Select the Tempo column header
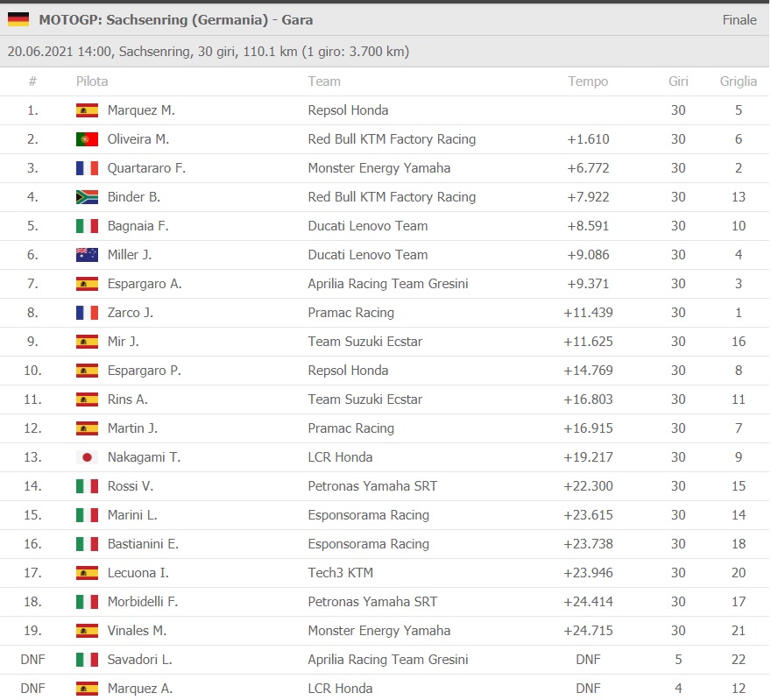Screen dimensions: 771x700 coord(588,81)
